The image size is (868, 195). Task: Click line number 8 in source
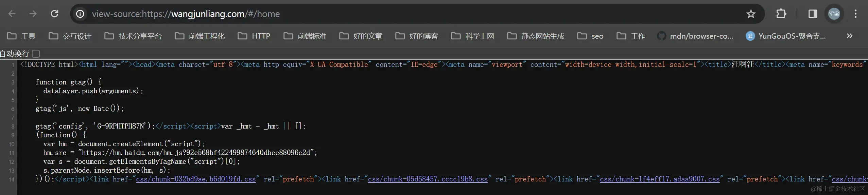pyautogui.click(x=13, y=126)
